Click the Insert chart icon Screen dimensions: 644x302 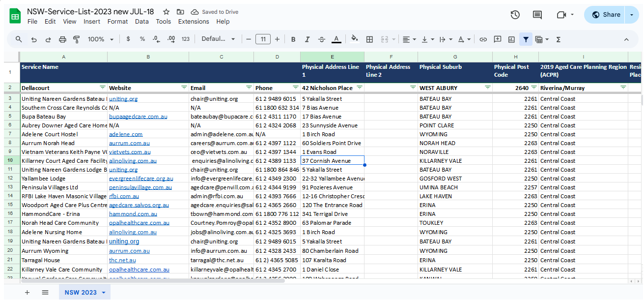pos(511,39)
